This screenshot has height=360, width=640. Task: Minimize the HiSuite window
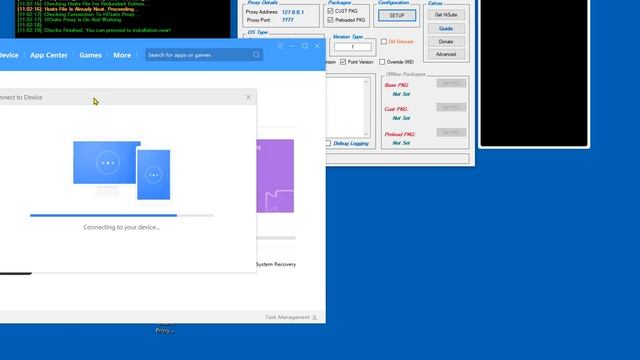coord(293,46)
